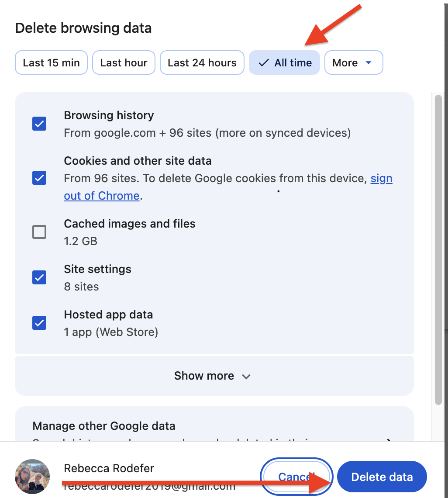Viewport: 448px width, 498px height.
Task: Click Rebecca Rodefer's profile picture
Action: (x=32, y=477)
